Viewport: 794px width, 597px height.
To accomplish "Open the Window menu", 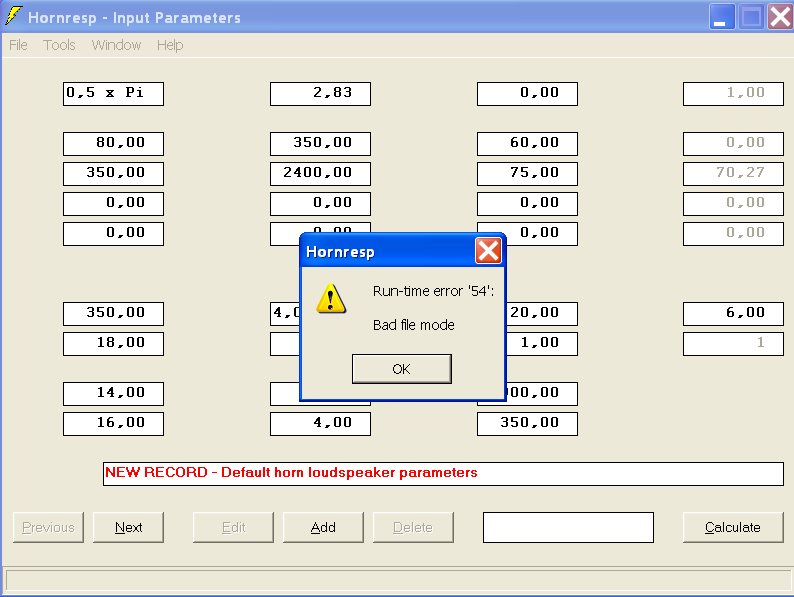I will [x=116, y=45].
